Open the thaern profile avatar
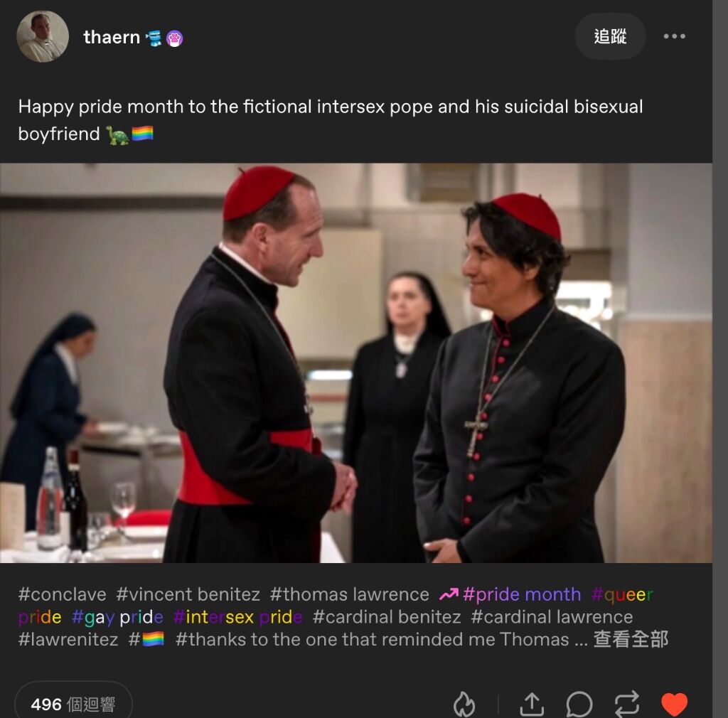This screenshot has height=718, width=728. [x=43, y=37]
